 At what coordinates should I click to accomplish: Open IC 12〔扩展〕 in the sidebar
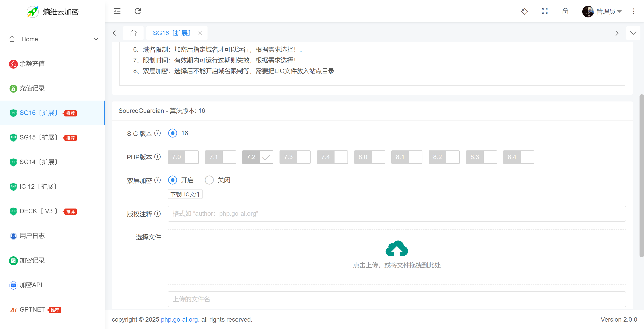[x=53, y=187]
